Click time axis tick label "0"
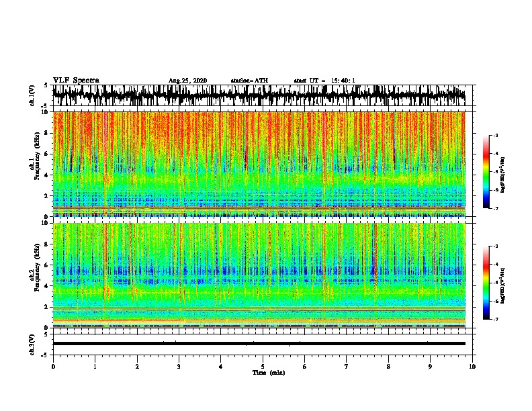 pyautogui.click(x=53, y=367)
